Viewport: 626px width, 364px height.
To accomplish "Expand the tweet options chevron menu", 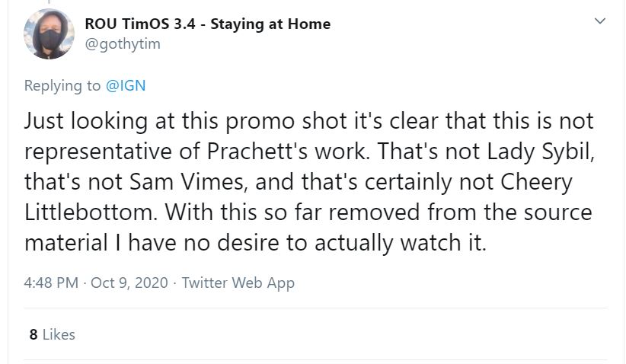I will pyautogui.click(x=599, y=21).
